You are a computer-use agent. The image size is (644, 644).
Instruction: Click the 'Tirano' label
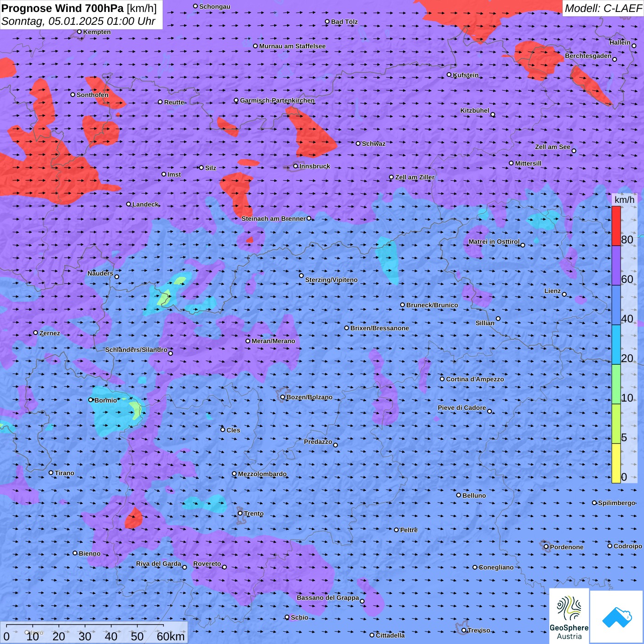pos(64,473)
